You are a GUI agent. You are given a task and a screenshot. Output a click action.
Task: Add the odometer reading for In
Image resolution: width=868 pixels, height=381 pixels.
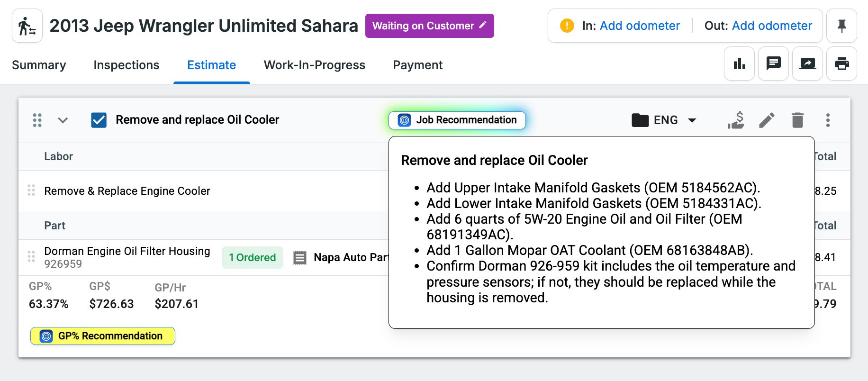click(639, 26)
